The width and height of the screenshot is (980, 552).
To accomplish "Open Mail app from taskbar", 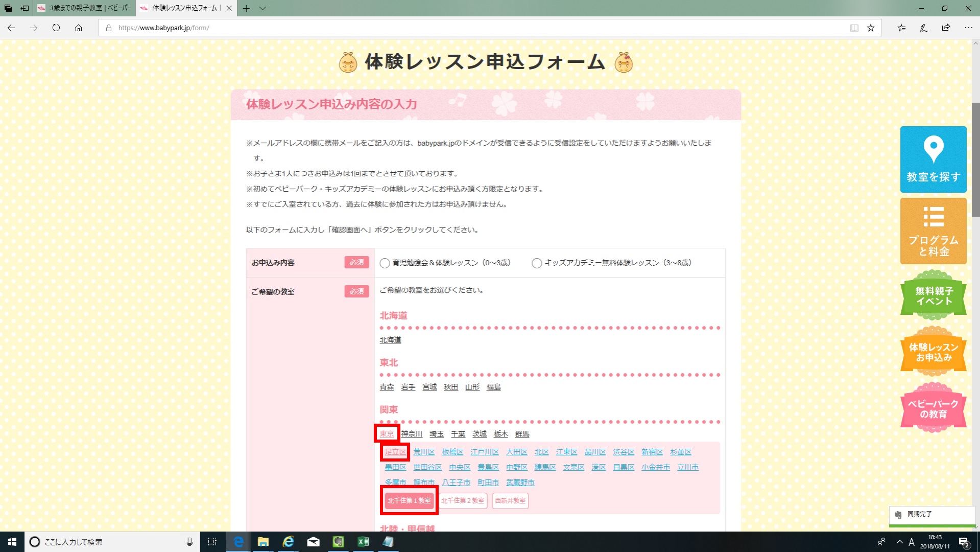I will point(313,542).
